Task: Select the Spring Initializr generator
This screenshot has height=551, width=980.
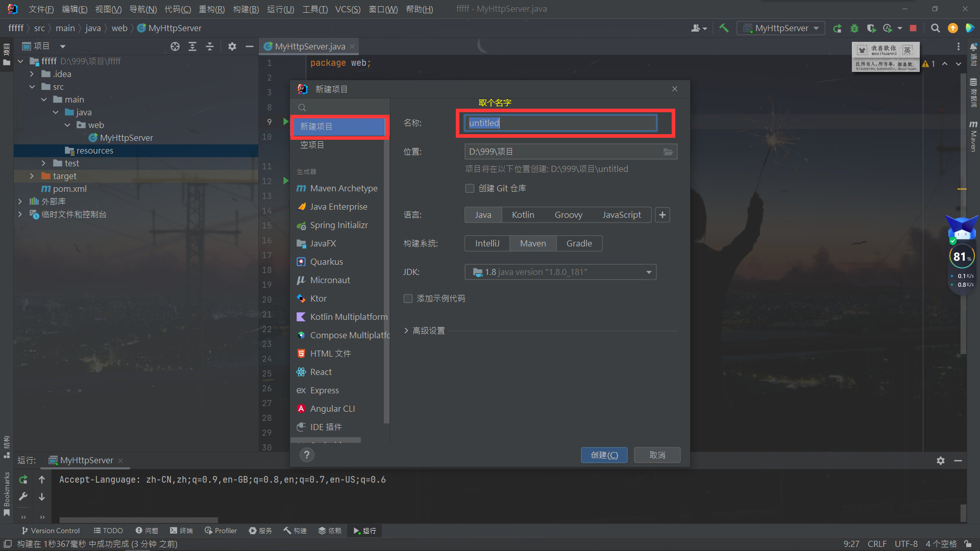Action: (x=338, y=225)
